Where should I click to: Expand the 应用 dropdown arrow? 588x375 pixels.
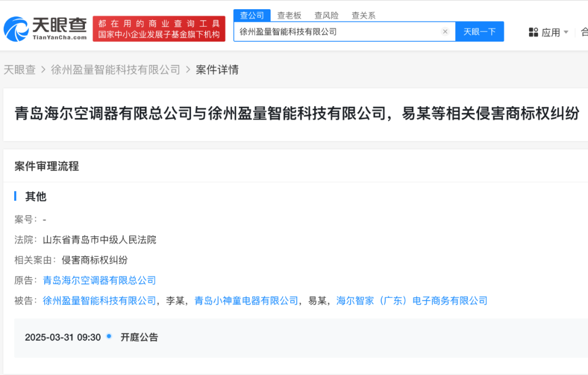point(566,32)
